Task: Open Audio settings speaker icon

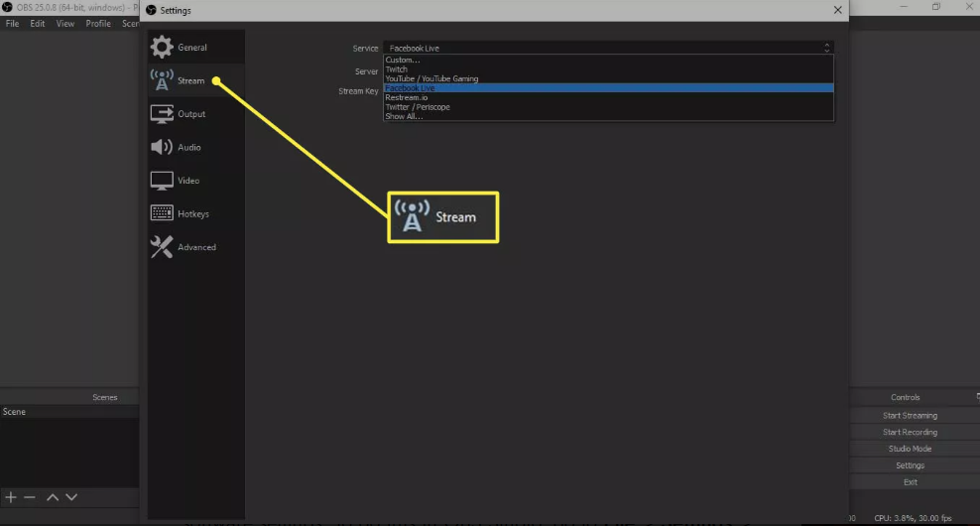Action: click(162, 147)
